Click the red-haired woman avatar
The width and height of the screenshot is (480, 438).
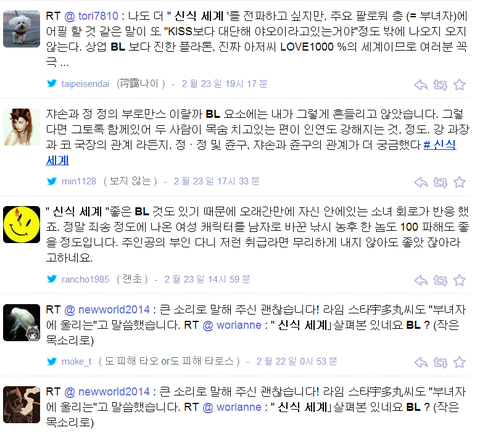pyautogui.click(x=21, y=127)
